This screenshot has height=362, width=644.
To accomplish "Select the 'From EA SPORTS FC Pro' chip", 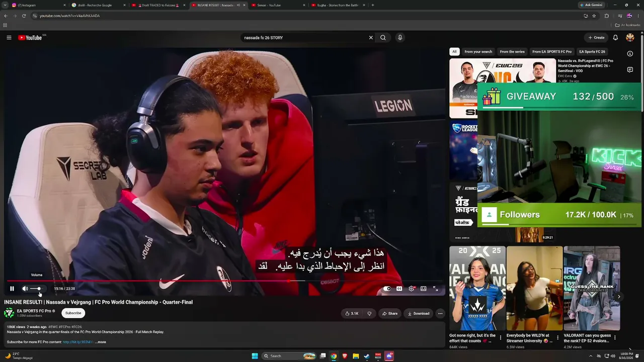I will click(552, 52).
